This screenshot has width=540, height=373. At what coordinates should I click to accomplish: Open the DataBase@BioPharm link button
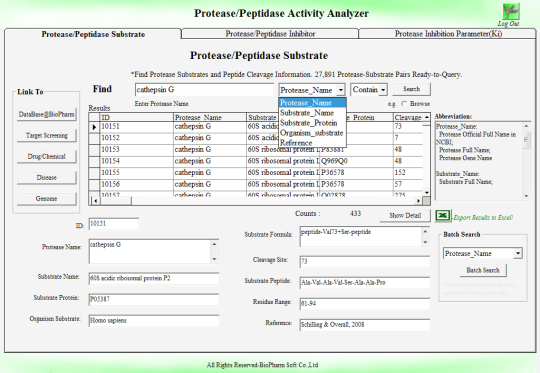tap(46, 114)
